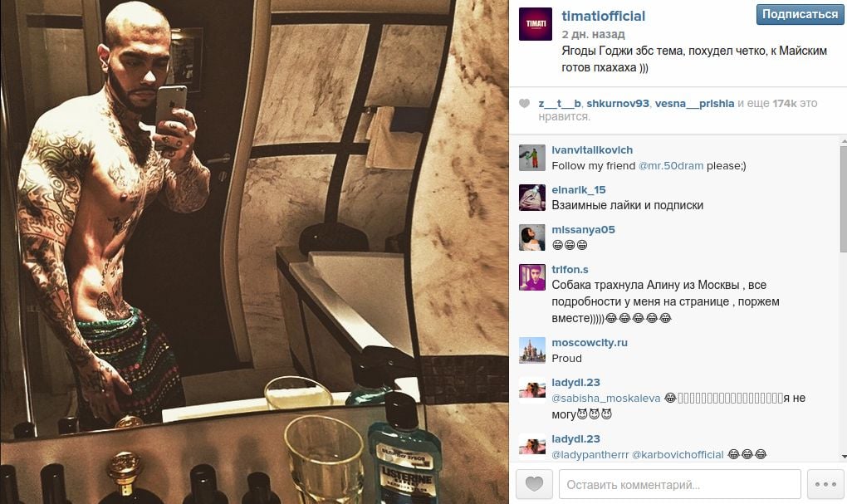Focus the Оставить комментарий input field
Image resolution: width=847 pixels, height=504 pixels.
[x=679, y=484]
